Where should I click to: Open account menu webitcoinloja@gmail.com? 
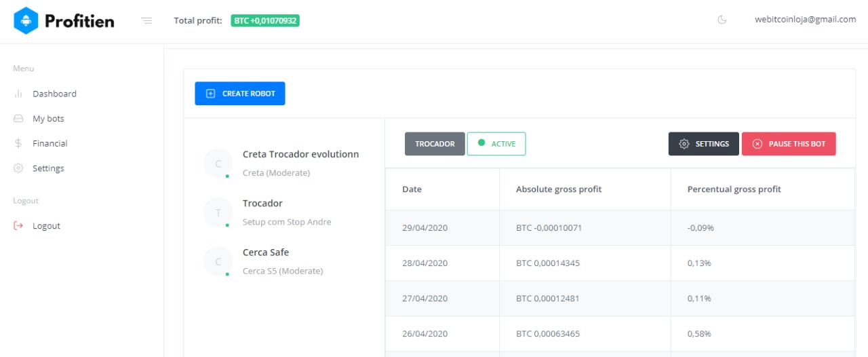coord(806,20)
